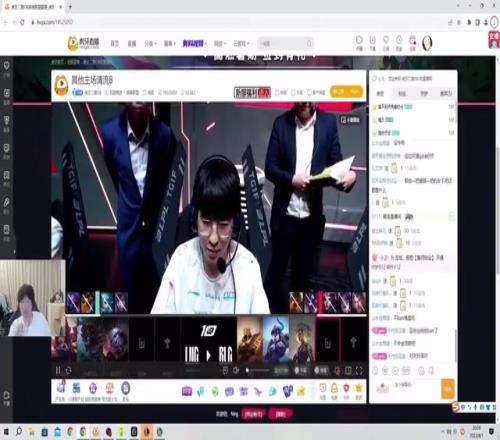The height and width of the screenshot is (440, 500).
Task: Adjust the volume slider in player controls
Action: [258, 370]
